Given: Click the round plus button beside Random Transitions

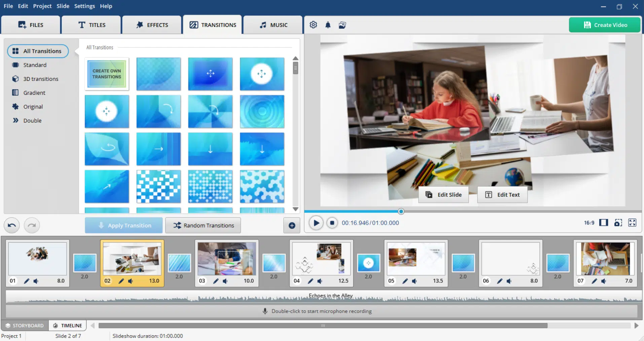Looking at the screenshot, I should [x=292, y=225].
